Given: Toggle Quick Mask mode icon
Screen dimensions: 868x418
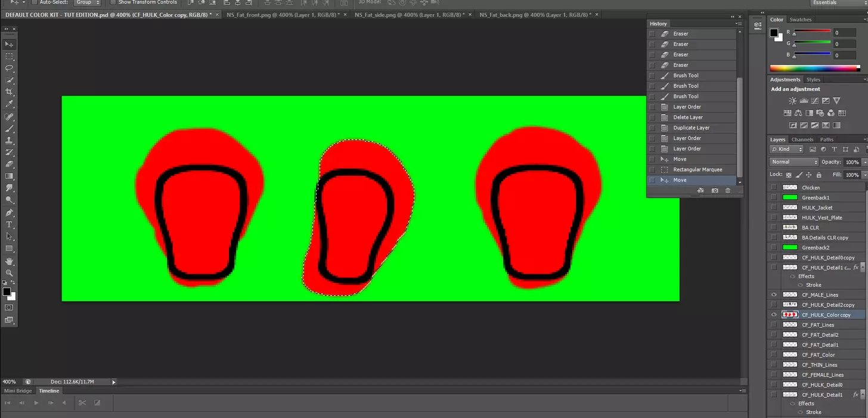Looking at the screenshot, I should click(9, 308).
